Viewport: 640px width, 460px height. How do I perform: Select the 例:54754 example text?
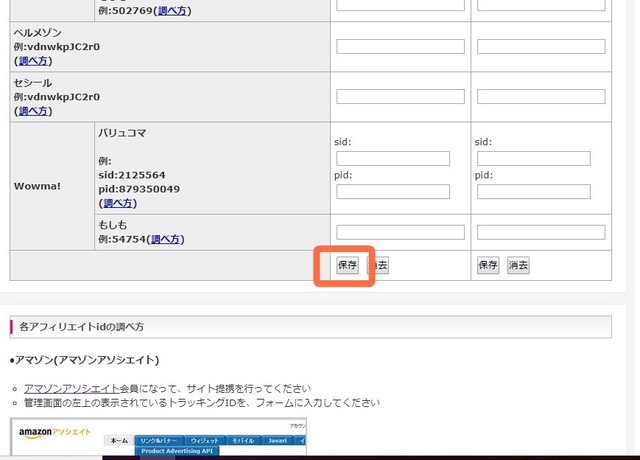point(122,239)
